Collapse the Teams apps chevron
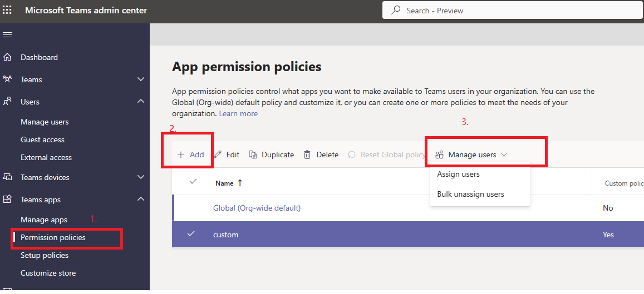 click(x=141, y=199)
